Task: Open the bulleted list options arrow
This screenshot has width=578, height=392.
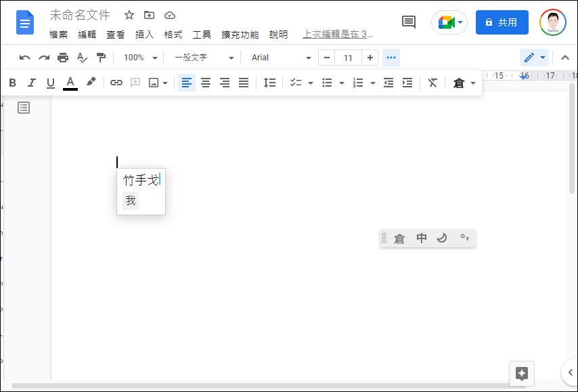Action: click(342, 83)
